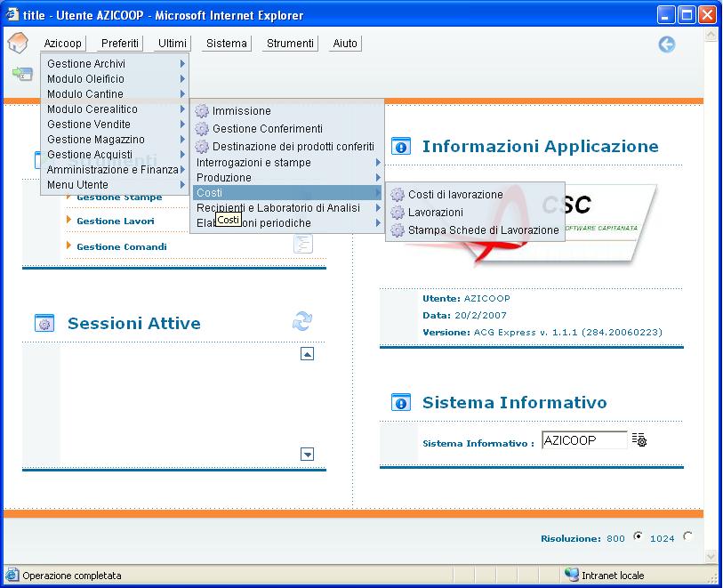This screenshot has width=723, height=588.
Task: Select the 1024 resolution radio button
Action: tap(687, 536)
